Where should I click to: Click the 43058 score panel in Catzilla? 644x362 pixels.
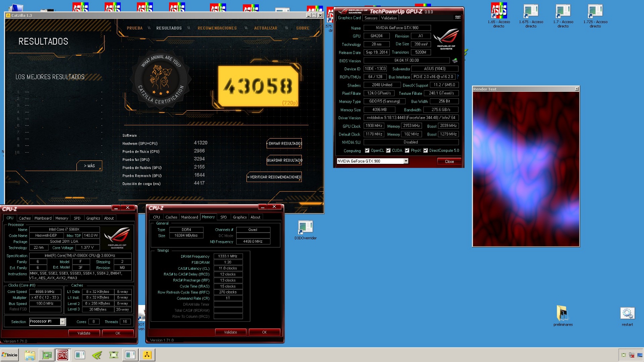[x=258, y=86]
